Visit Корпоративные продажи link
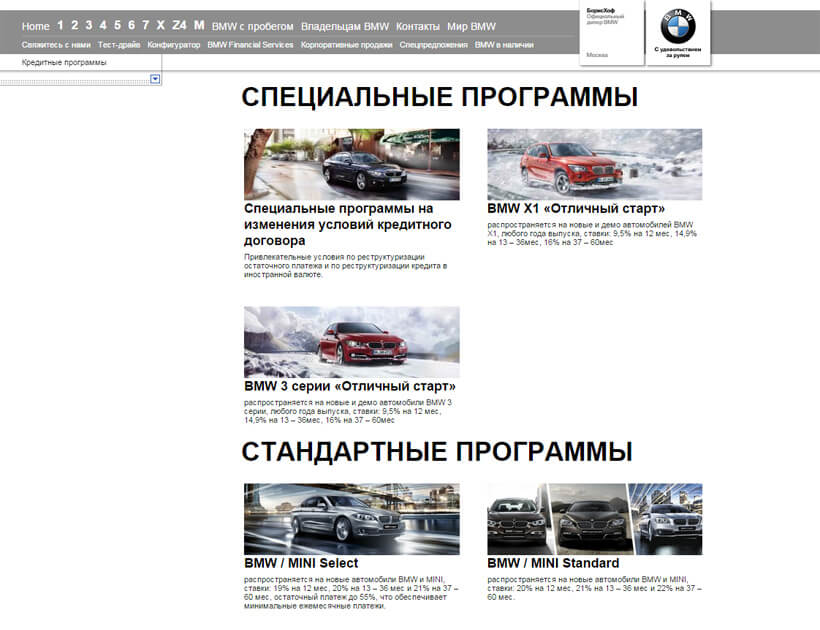Viewport: 820px width, 630px height. (x=346, y=45)
